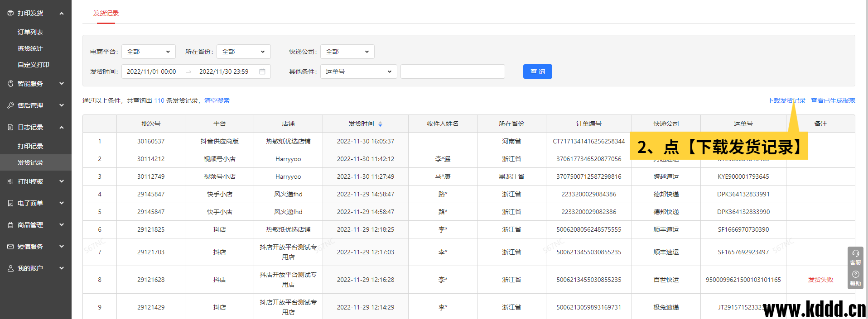Click 百世快运 courier cell
The height and width of the screenshot is (319, 868).
click(666, 280)
